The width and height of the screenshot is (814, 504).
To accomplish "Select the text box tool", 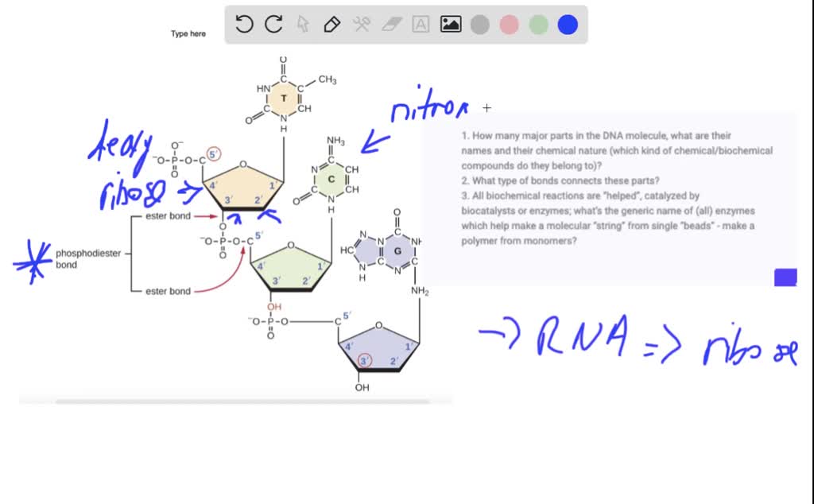I will pyautogui.click(x=420, y=24).
